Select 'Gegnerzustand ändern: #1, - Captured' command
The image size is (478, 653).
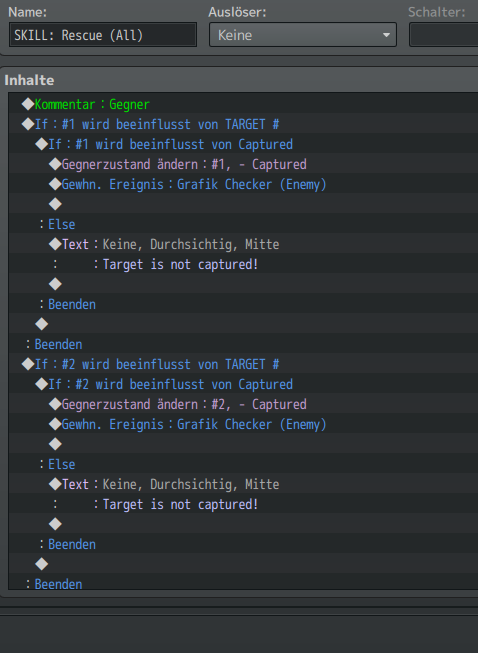coord(243,164)
